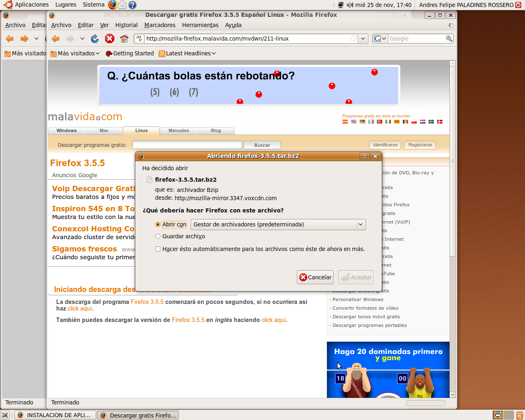Viewport: 525px width, 420px height.
Task: Expand the 'Más visitados' bookmarks folder in front window
Action: (75, 53)
